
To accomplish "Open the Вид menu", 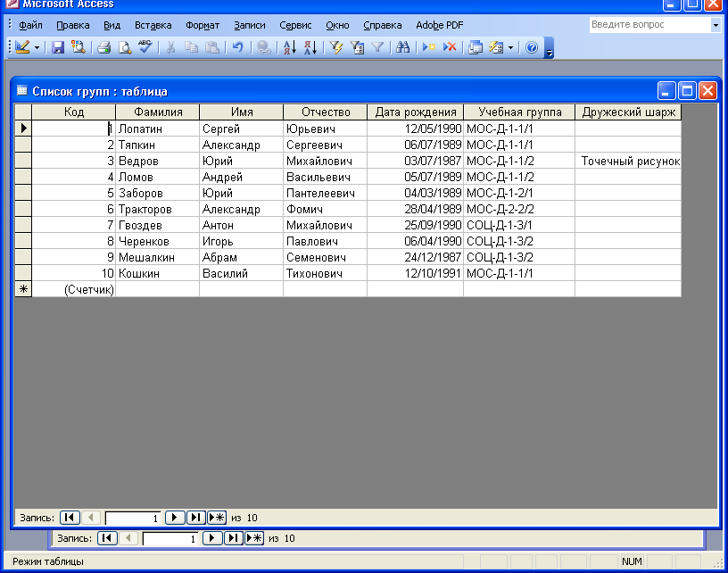I will pos(112,25).
